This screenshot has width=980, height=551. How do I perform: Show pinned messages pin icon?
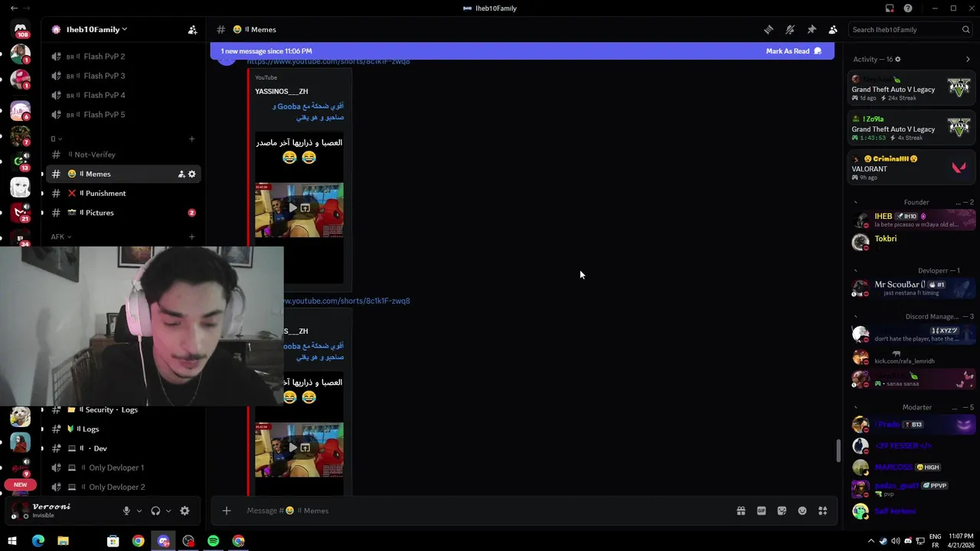[811, 30]
